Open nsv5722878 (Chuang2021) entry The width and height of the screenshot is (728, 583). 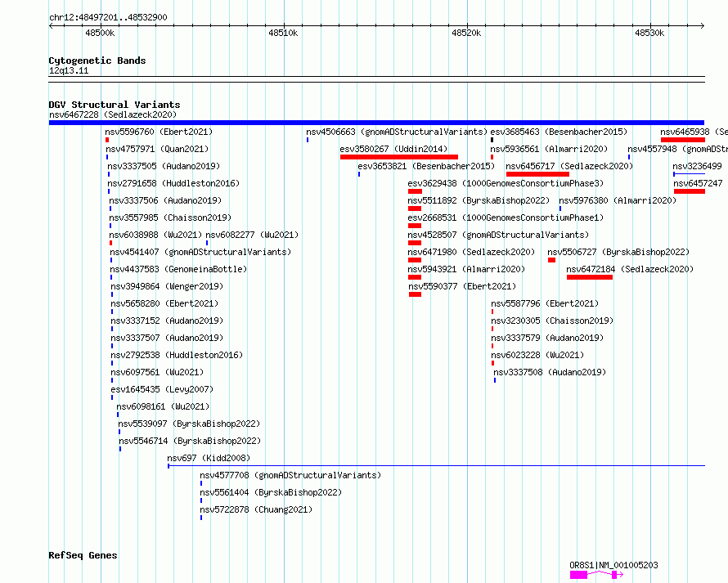point(256,509)
